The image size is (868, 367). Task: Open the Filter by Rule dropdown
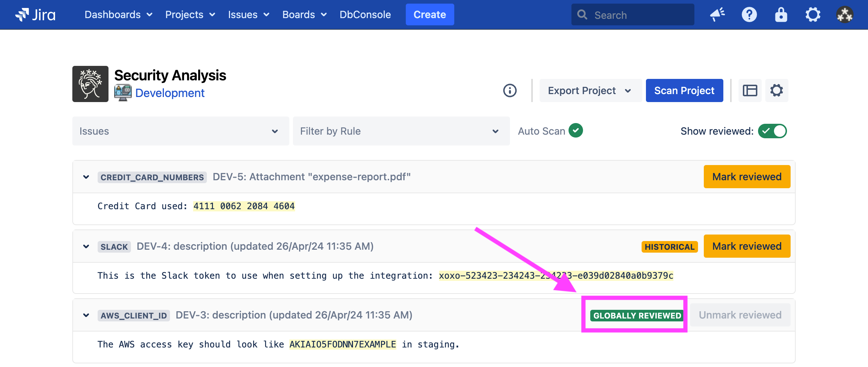pos(401,131)
